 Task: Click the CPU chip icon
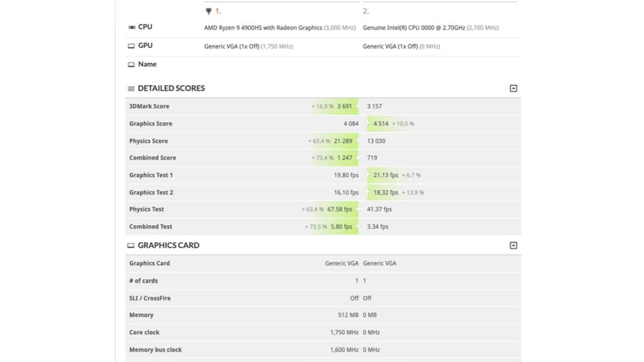pyautogui.click(x=132, y=27)
